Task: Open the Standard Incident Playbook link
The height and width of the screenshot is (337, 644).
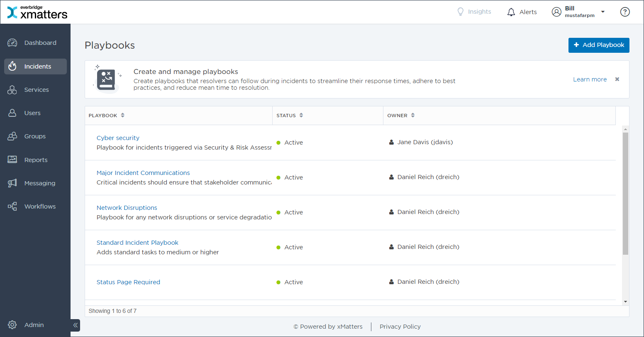Action: pyautogui.click(x=137, y=243)
